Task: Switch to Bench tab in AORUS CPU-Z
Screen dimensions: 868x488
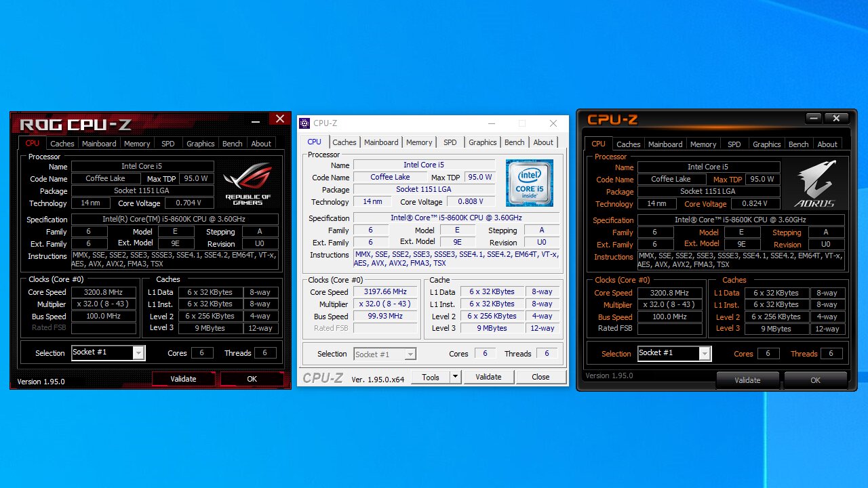Action: click(x=799, y=144)
